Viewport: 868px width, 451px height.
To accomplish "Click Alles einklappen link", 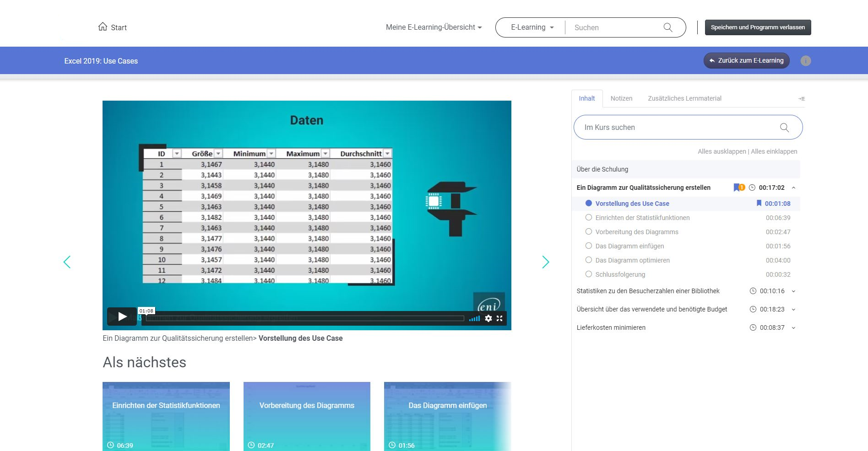I will [x=774, y=151].
